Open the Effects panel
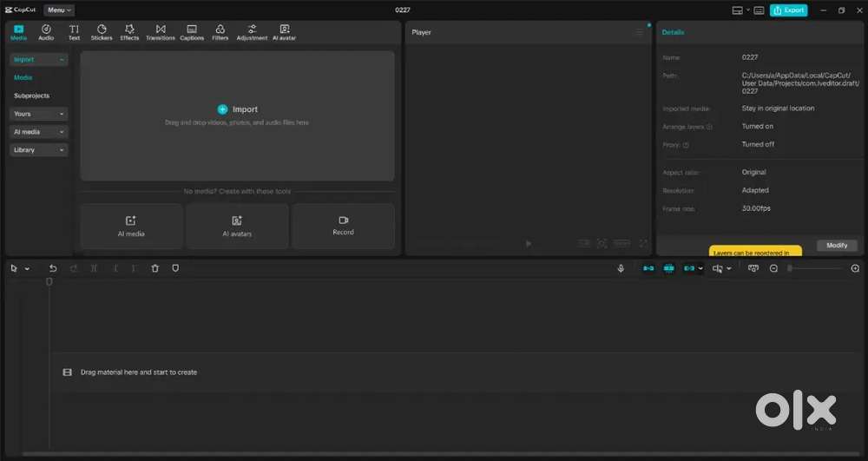This screenshot has height=461, width=868. pyautogui.click(x=129, y=32)
